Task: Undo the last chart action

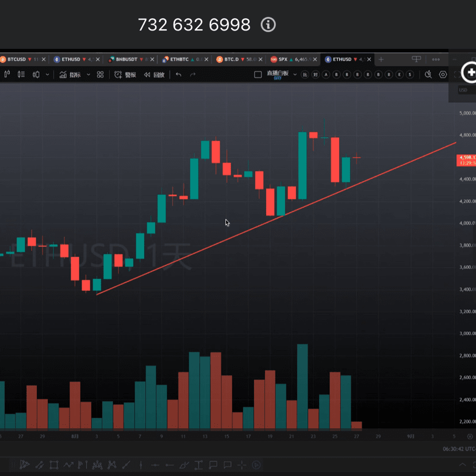Action: tap(178, 75)
